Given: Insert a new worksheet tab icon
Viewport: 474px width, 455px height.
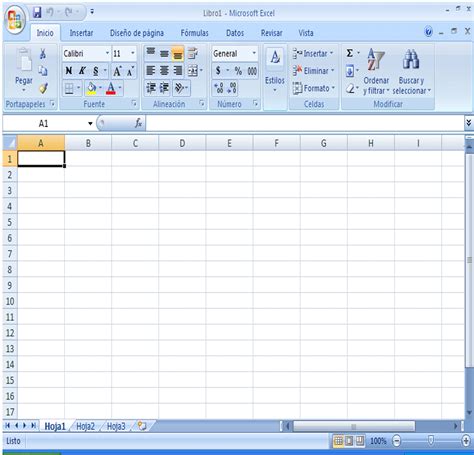Looking at the screenshot, I should [142, 426].
